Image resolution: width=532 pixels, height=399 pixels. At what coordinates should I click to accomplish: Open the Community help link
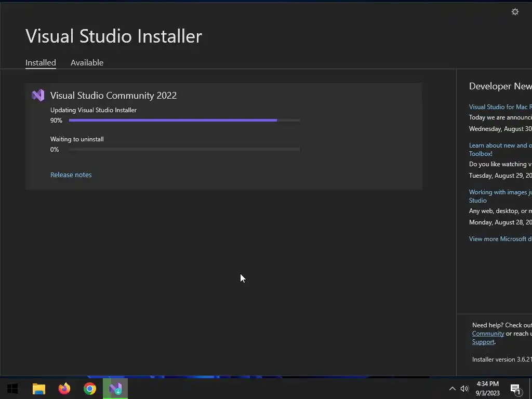pyautogui.click(x=488, y=334)
